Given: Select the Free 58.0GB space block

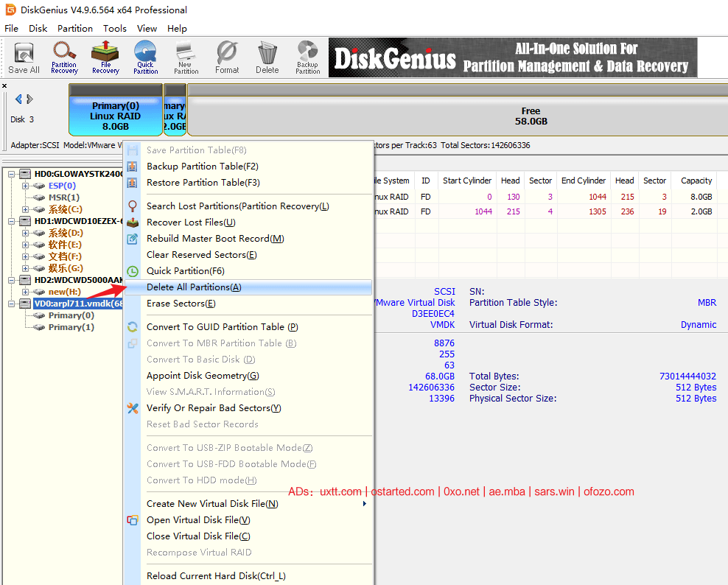Looking at the screenshot, I should pyautogui.click(x=458, y=110).
